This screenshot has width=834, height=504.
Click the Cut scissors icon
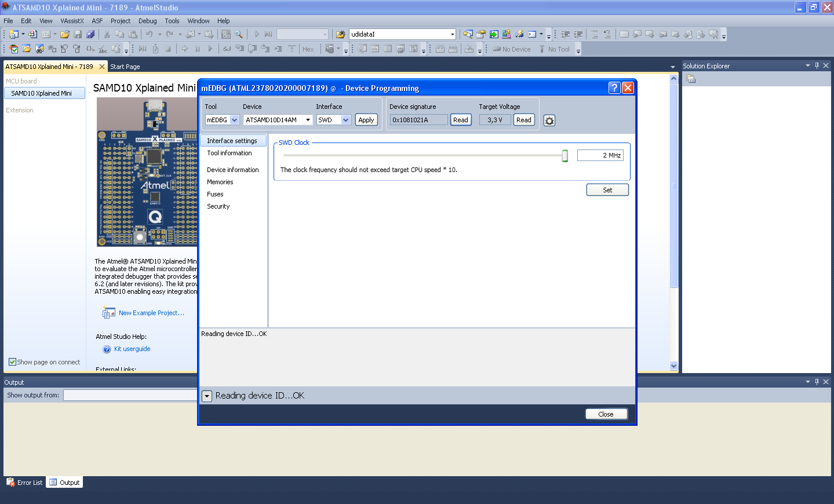click(107, 34)
